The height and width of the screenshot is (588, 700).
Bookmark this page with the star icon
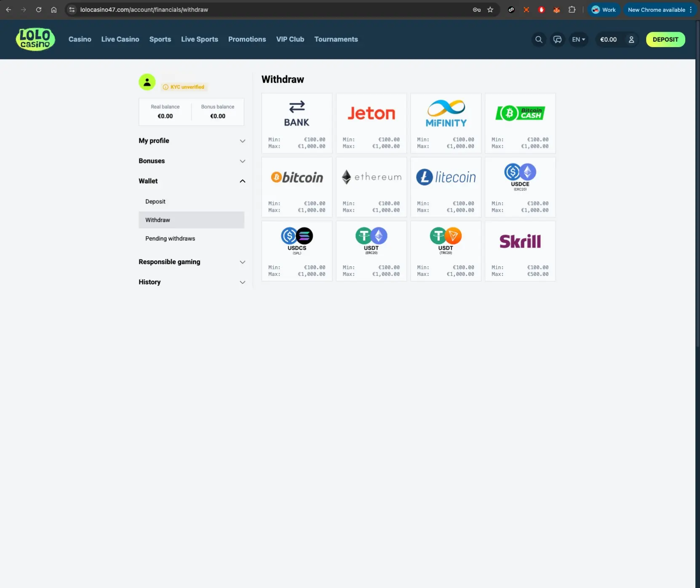490,10
